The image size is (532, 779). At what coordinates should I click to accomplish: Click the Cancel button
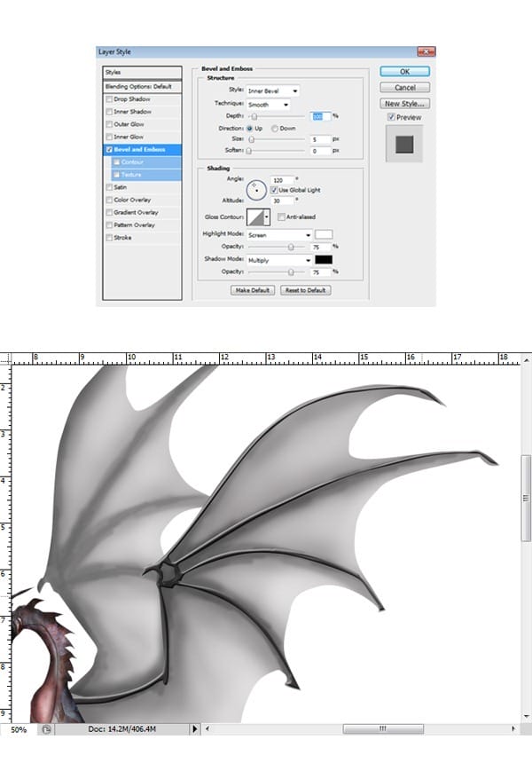[404, 88]
